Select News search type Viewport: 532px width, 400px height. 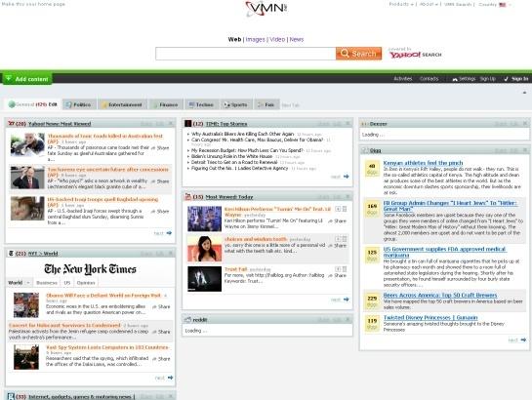[297, 39]
